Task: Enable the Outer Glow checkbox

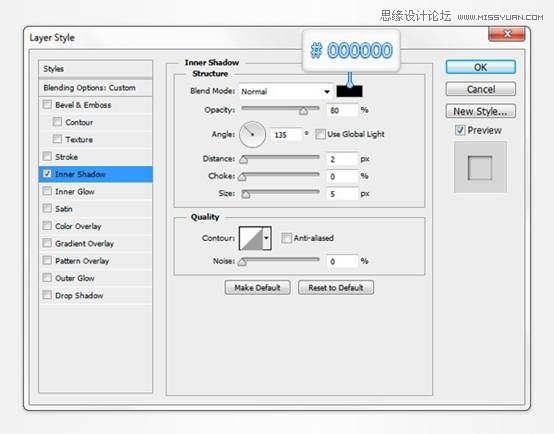Action: coord(47,278)
